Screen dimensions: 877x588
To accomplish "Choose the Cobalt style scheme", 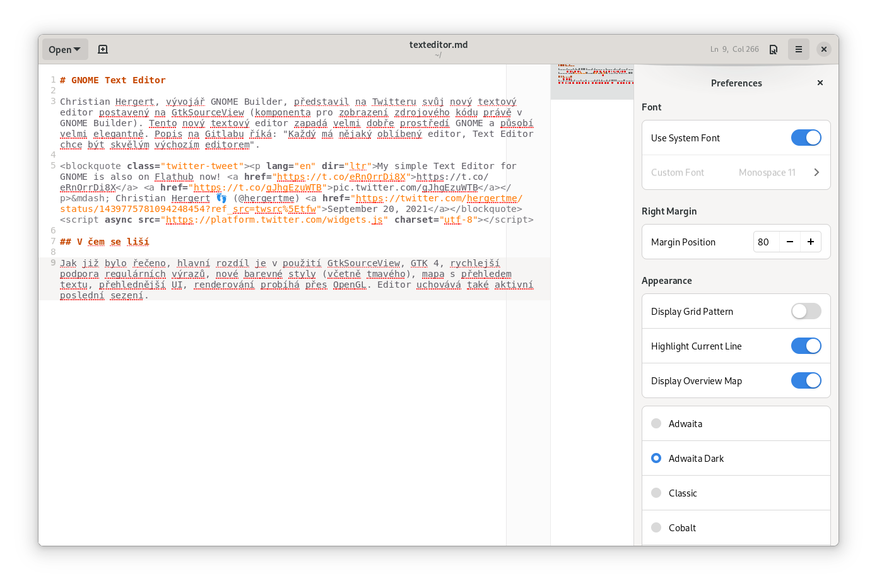I will coord(656,527).
